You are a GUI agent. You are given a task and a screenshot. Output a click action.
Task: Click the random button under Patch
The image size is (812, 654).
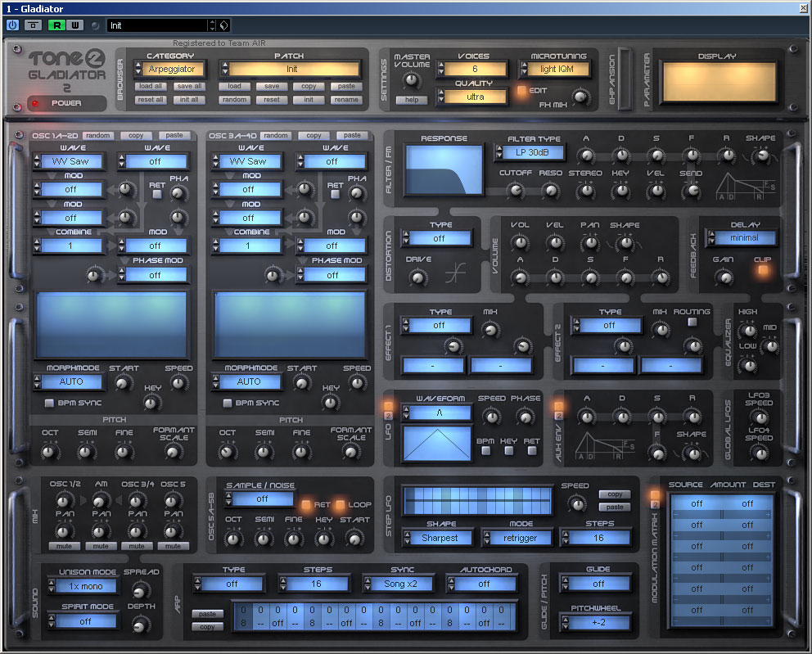[235, 100]
